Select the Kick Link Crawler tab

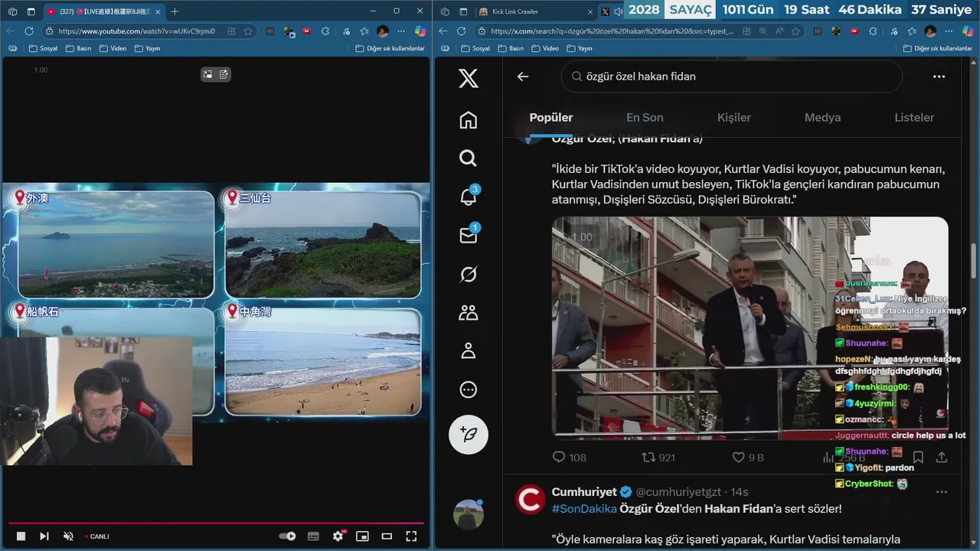(534, 11)
